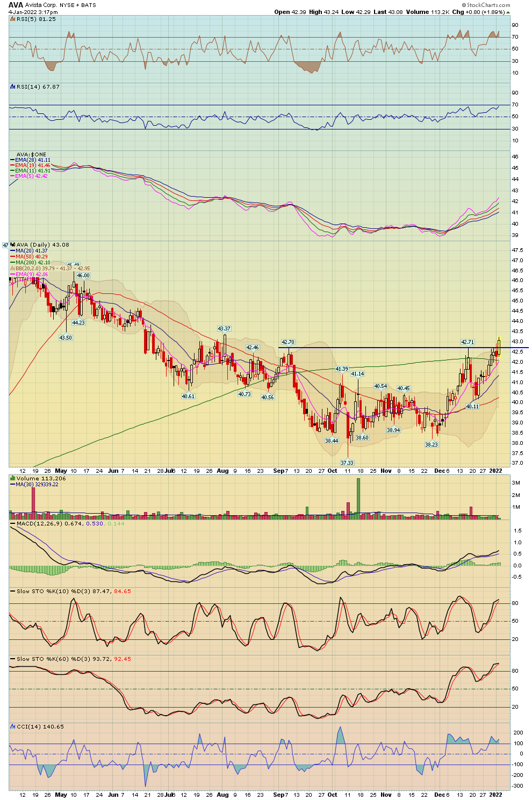
Task: Click the RSI(5) line icon
Action: pos(13,19)
